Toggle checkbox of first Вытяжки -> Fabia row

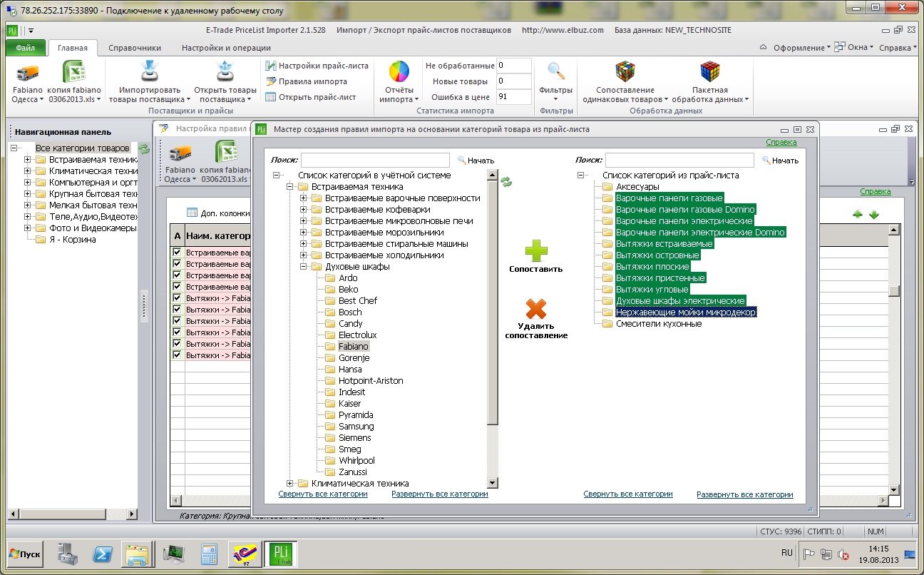tap(178, 298)
